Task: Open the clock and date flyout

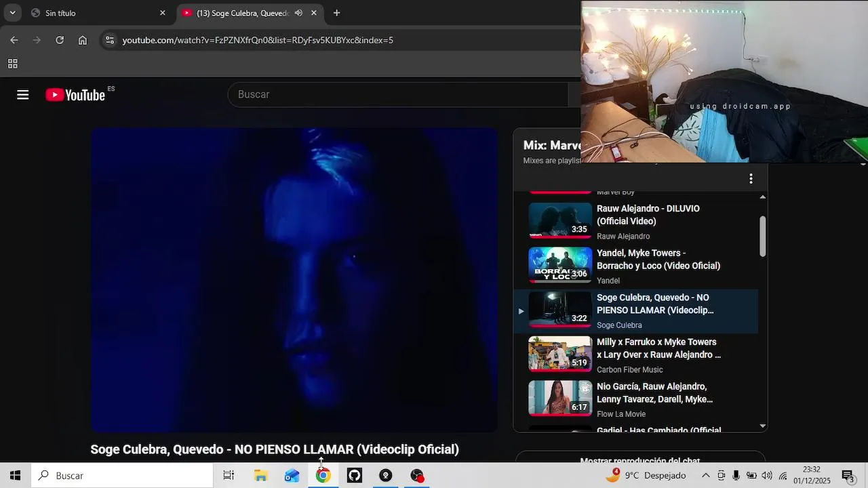Action: (x=812, y=475)
